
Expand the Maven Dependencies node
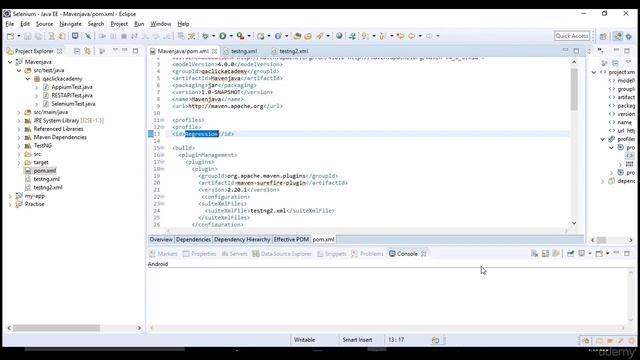[x=19, y=138]
